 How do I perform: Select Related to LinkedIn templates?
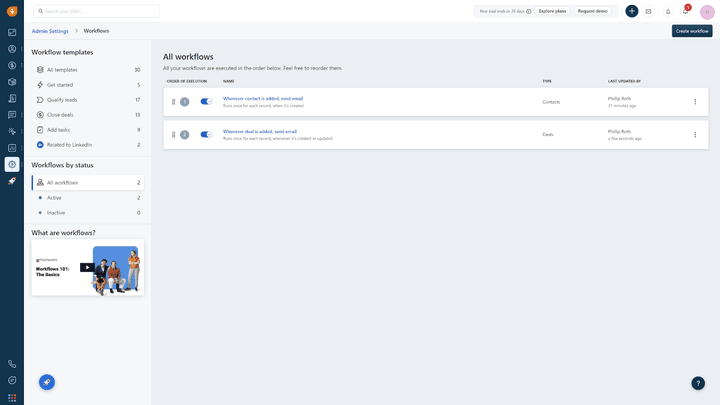[88, 145]
